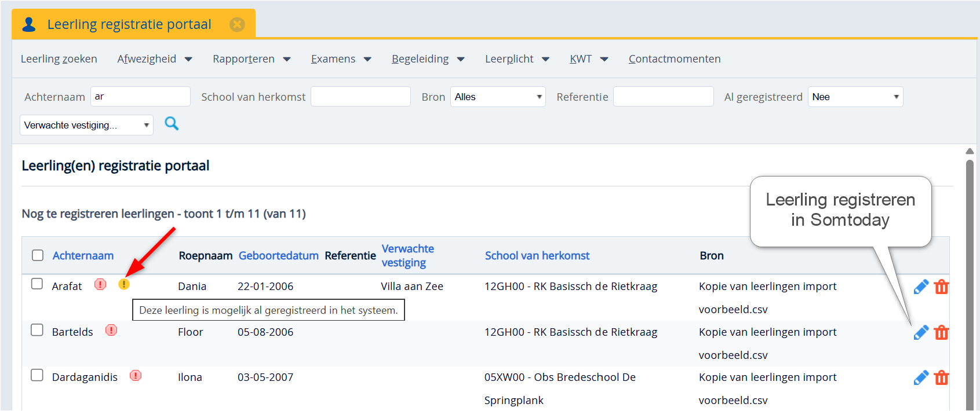Click the Achternaam input field
980x411 pixels.
[140, 97]
